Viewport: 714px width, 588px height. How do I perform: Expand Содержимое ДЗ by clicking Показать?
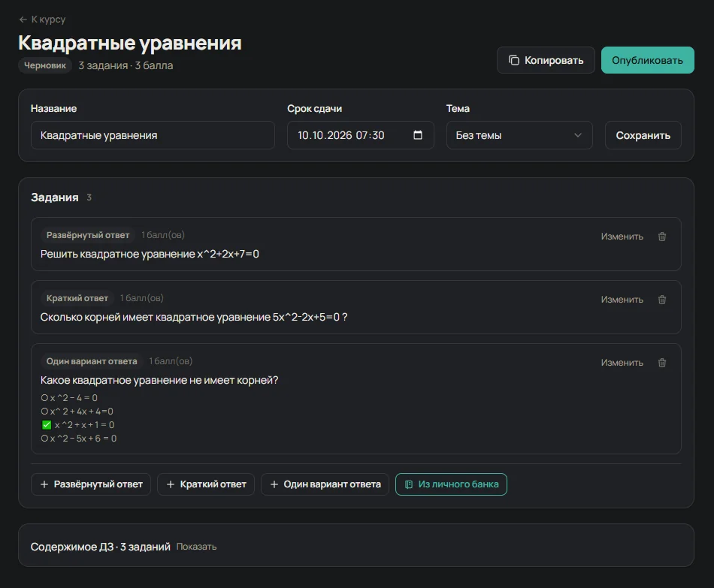pyautogui.click(x=196, y=547)
